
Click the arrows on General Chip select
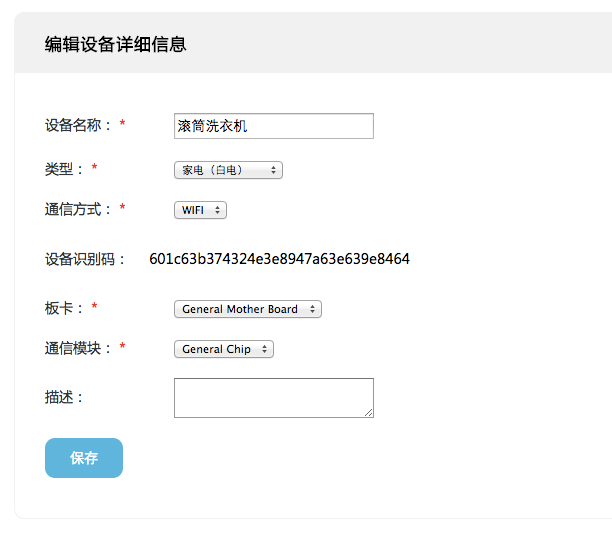(265, 349)
